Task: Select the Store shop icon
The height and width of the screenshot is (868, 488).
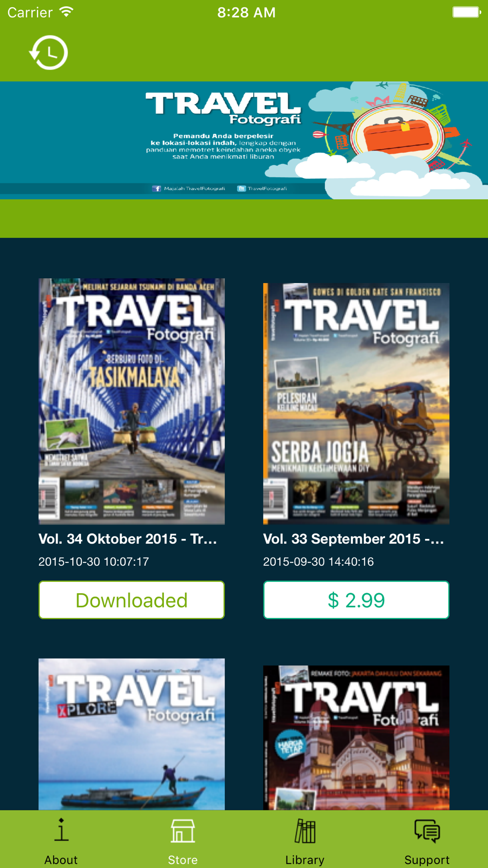Action: (183, 830)
